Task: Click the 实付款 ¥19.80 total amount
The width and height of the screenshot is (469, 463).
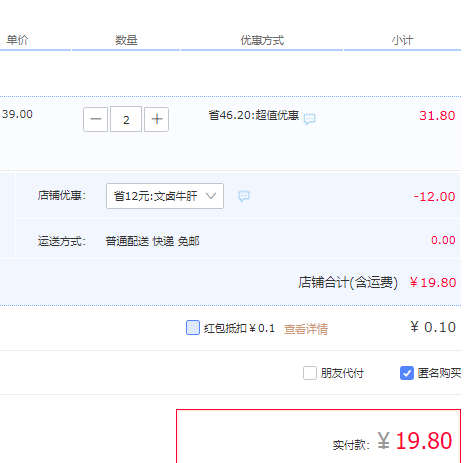Action: (x=415, y=441)
